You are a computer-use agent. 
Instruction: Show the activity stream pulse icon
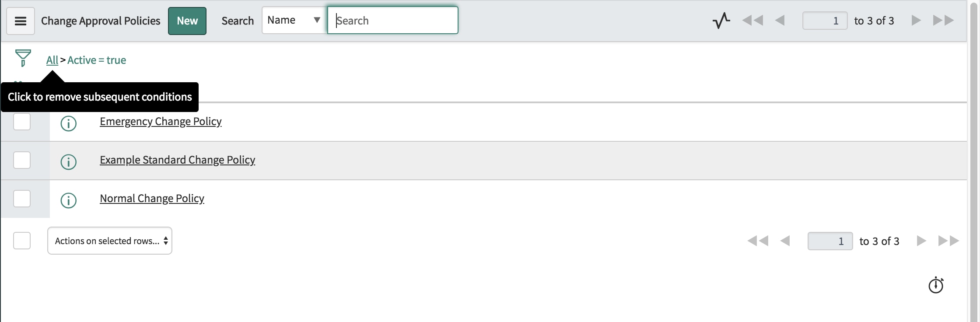pos(721,20)
